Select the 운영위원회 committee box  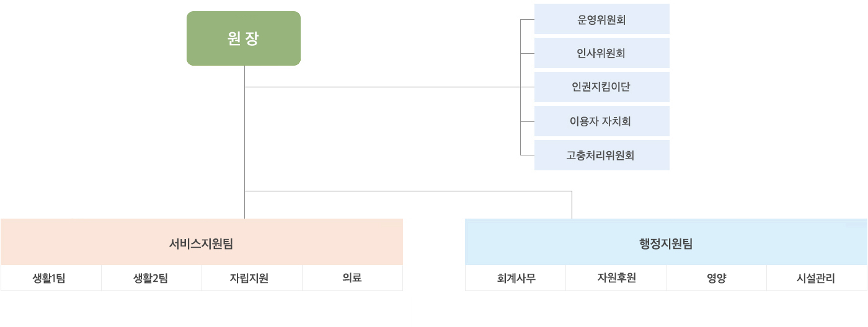601,19
